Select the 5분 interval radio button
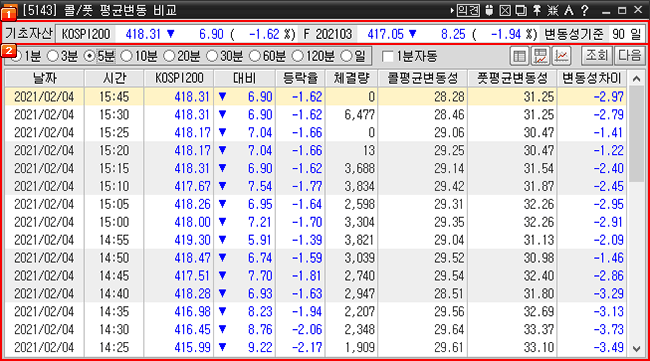Viewport: 650px width, 361px height. (89, 56)
